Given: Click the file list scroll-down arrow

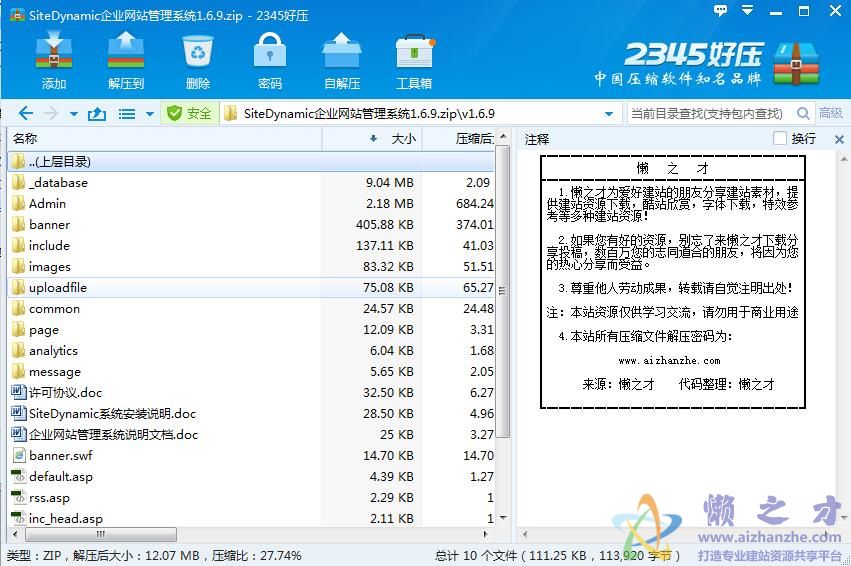Looking at the screenshot, I should tap(503, 518).
